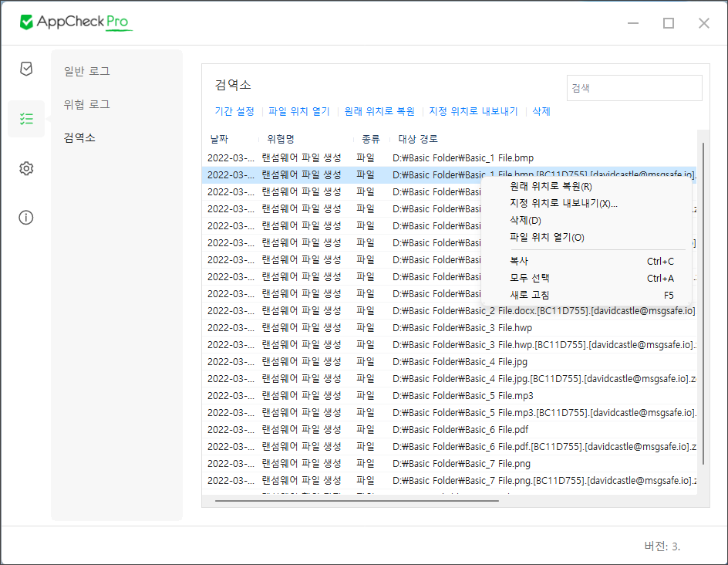This screenshot has height=565, width=728.
Task: Click the 파일 위치 열기 toolbar link
Action: click(298, 111)
